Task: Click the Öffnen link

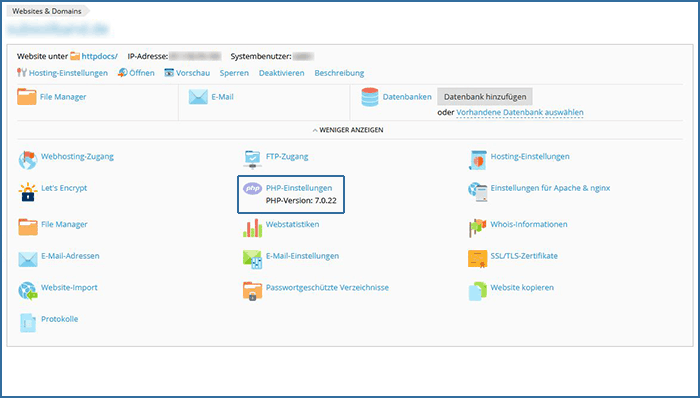Action: point(142,73)
